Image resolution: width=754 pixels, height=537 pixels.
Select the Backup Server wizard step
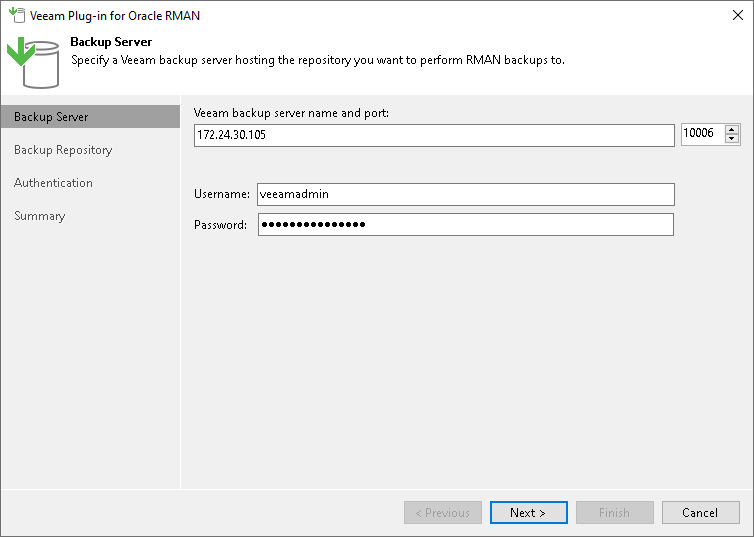tap(90, 117)
